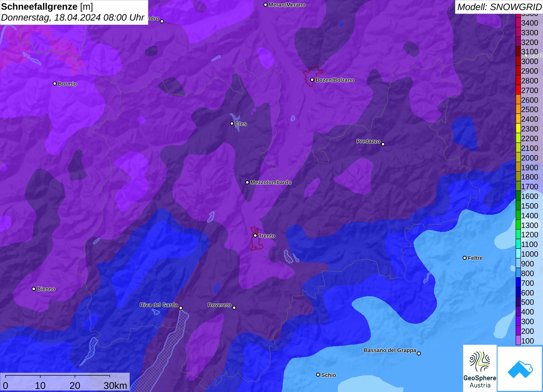Viewport: 543px width, 392px height.
Task: Select the Rovereto location dot
Action: click(234, 308)
